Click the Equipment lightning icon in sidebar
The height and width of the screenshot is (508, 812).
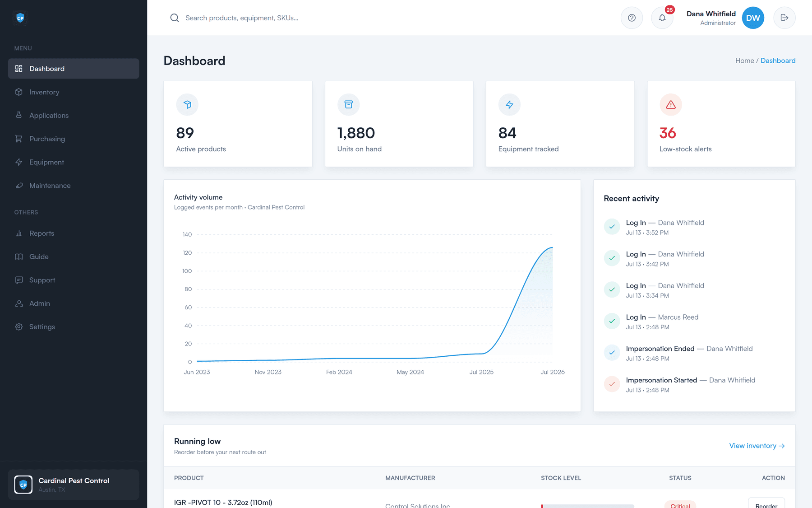(18, 162)
